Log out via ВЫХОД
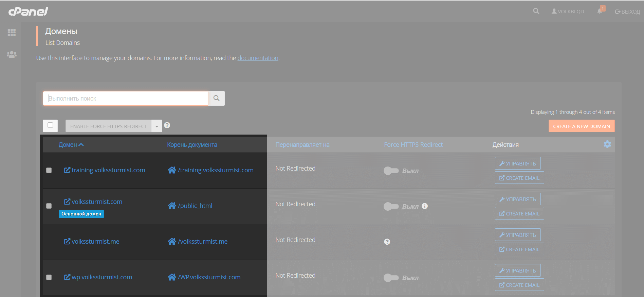 tap(627, 12)
